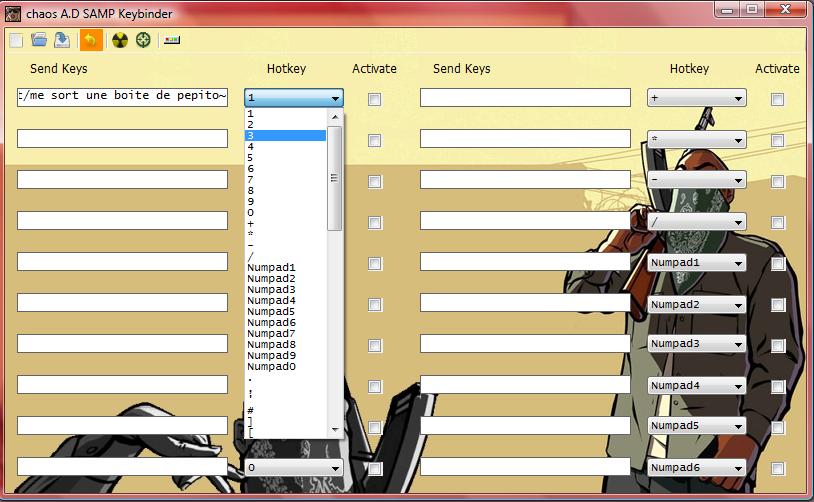The height and width of the screenshot is (502, 814).
Task: Enable Activate checkbox for Numpad6 hotkey
Action: pyautogui.click(x=777, y=469)
